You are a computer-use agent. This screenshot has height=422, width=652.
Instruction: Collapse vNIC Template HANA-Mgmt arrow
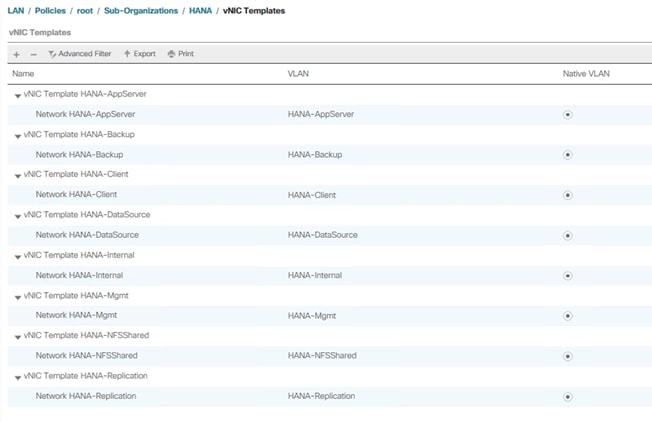tap(17, 297)
